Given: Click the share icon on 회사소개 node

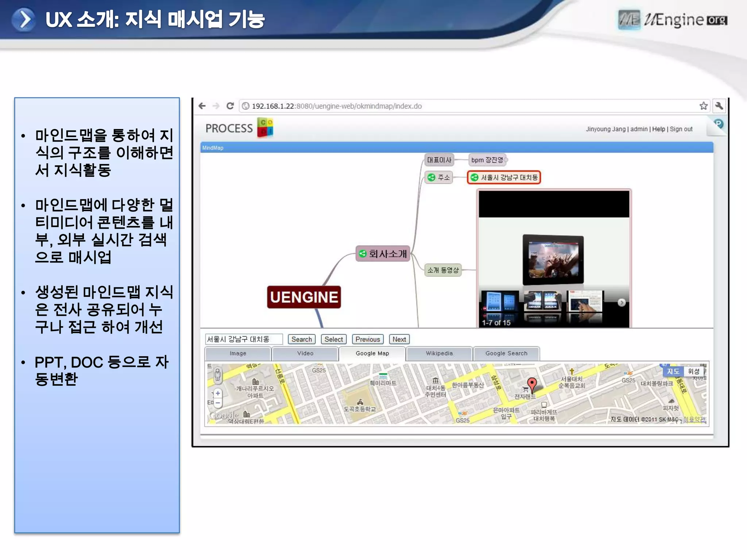Looking at the screenshot, I should point(363,254).
